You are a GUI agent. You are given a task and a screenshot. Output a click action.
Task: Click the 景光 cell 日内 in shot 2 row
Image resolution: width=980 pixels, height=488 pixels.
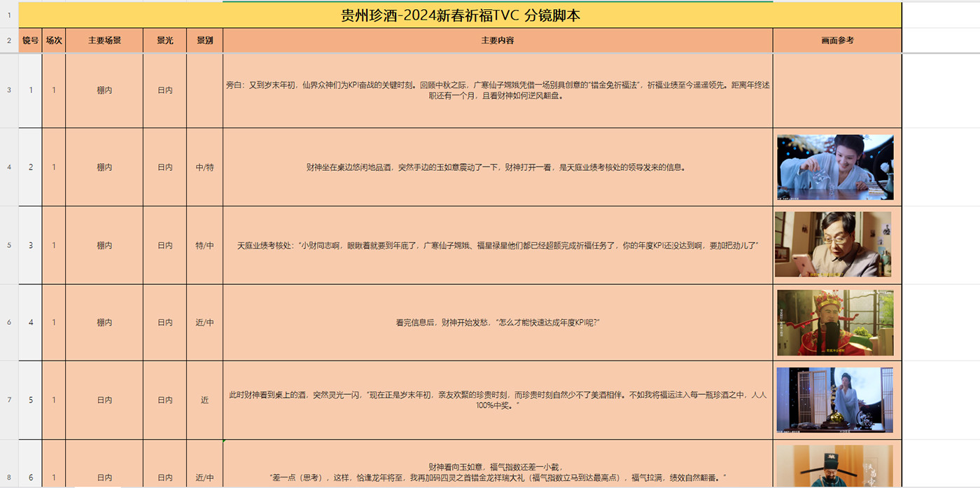(164, 167)
